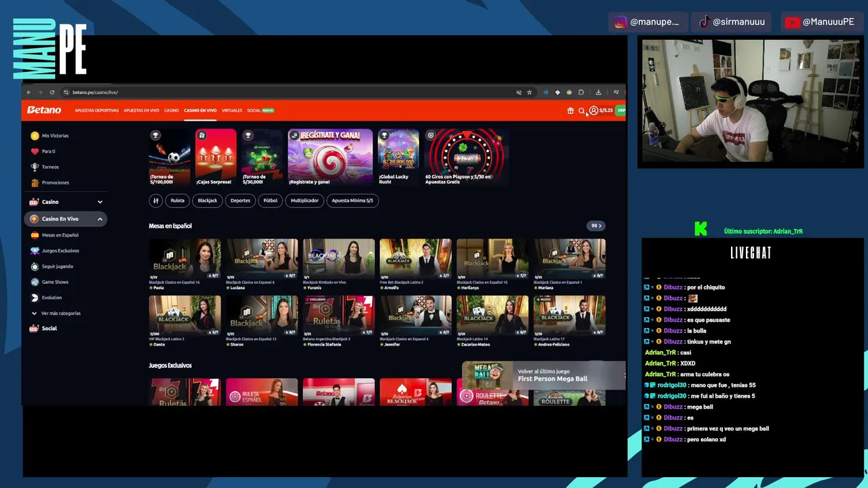Open the Instagram @manupe_ overlay badge
This screenshot has width=868, height=488.
point(647,22)
